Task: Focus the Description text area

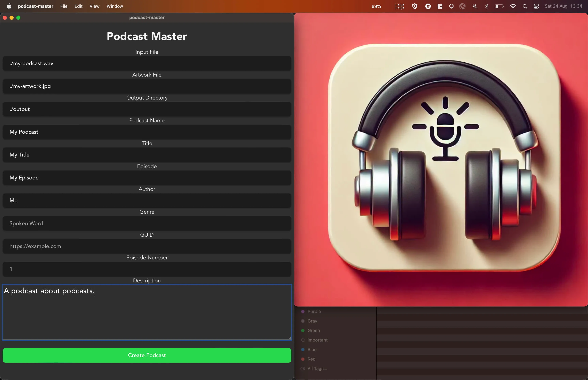Action: pyautogui.click(x=146, y=312)
